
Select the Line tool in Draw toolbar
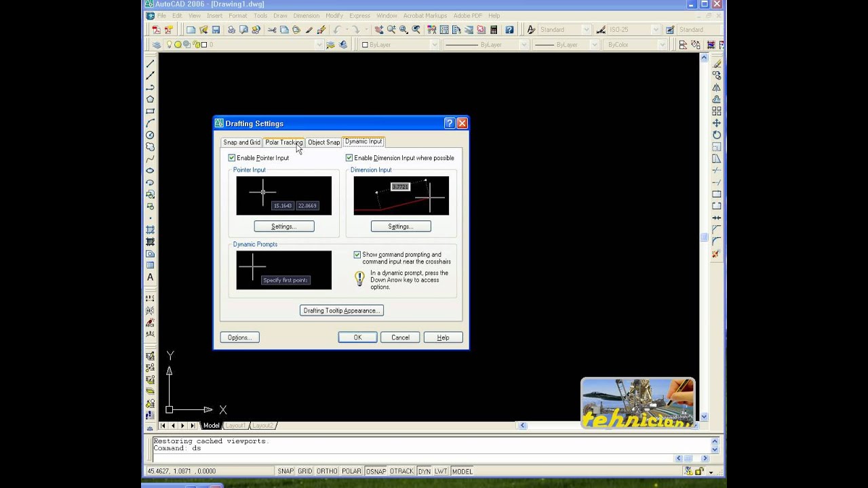pyautogui.click(x=150, y=64)
